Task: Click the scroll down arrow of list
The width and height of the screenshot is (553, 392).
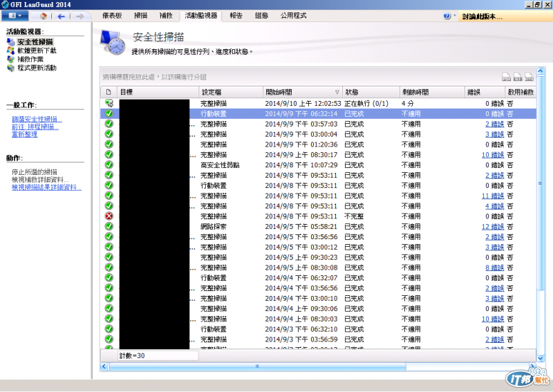Action: (x=541, y=358)
